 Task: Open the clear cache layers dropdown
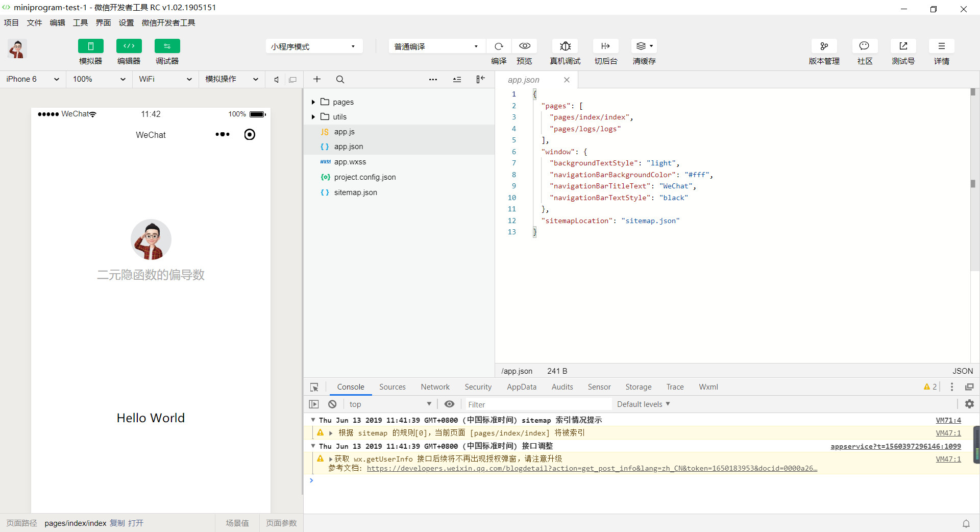tap(644, 46)
